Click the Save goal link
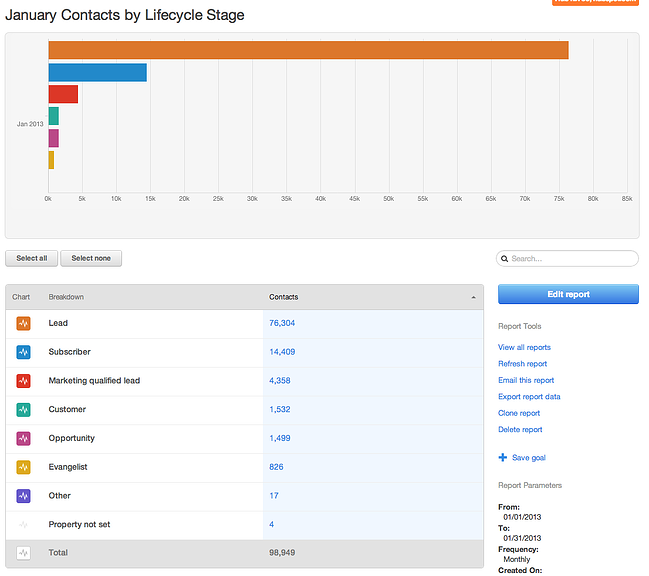The width and height of the screenshot is (649, 576). [529, 458]
